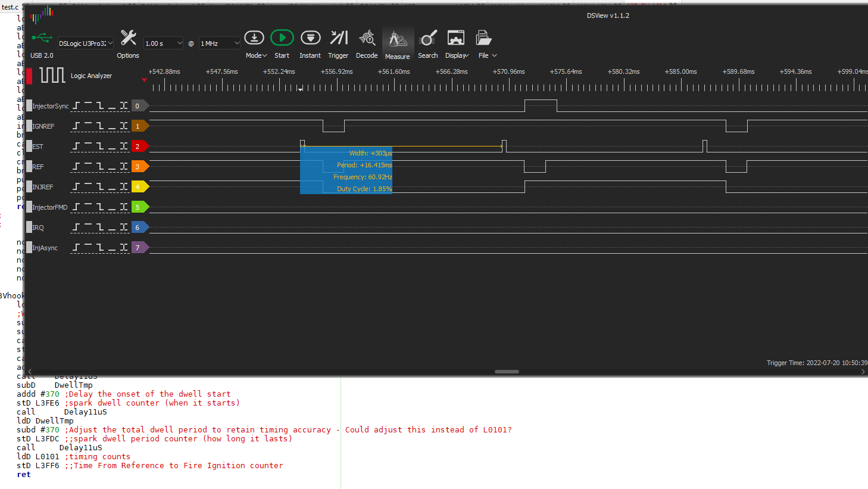The height and width of the screenshot is (489, 868).
Task: Open the protocol Decode panel
Action: [x=367, y=38]
